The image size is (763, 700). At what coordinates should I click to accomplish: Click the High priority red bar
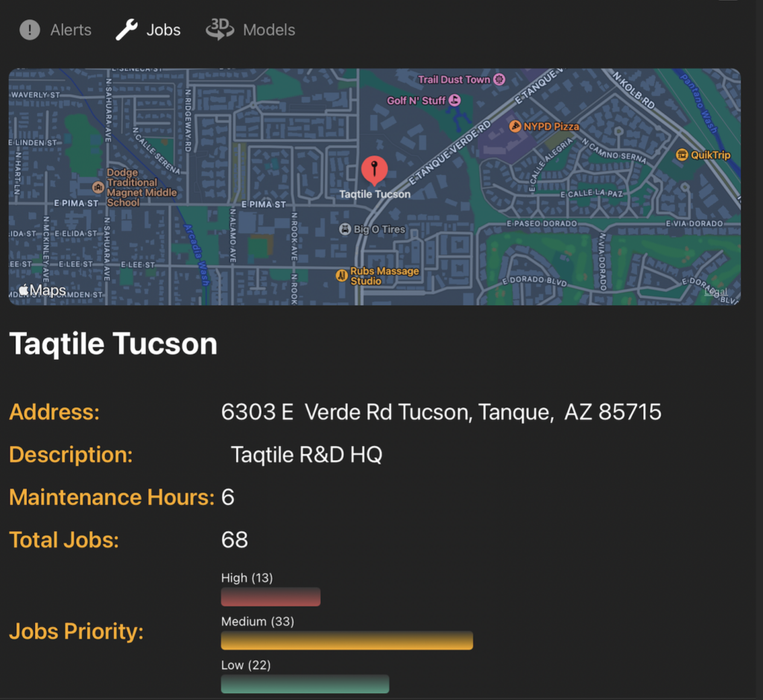click(x=270, y=597)
